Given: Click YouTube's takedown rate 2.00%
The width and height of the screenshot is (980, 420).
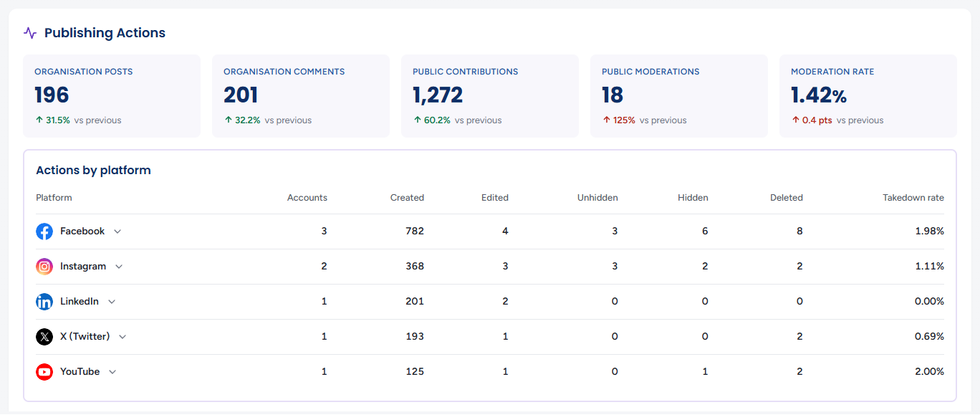Looking at the screenshot, I should coord(929,372).
